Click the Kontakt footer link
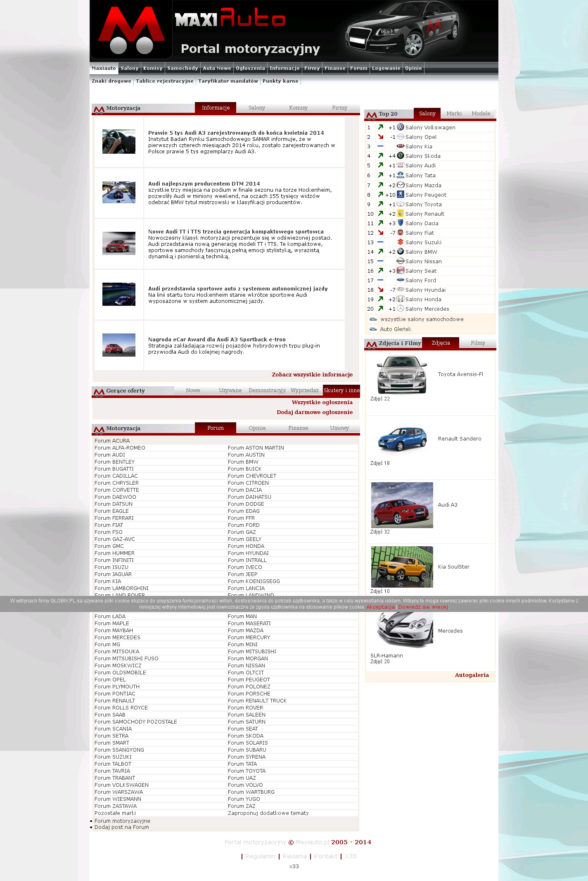This screenshot has width=588, height=881. 326,856
